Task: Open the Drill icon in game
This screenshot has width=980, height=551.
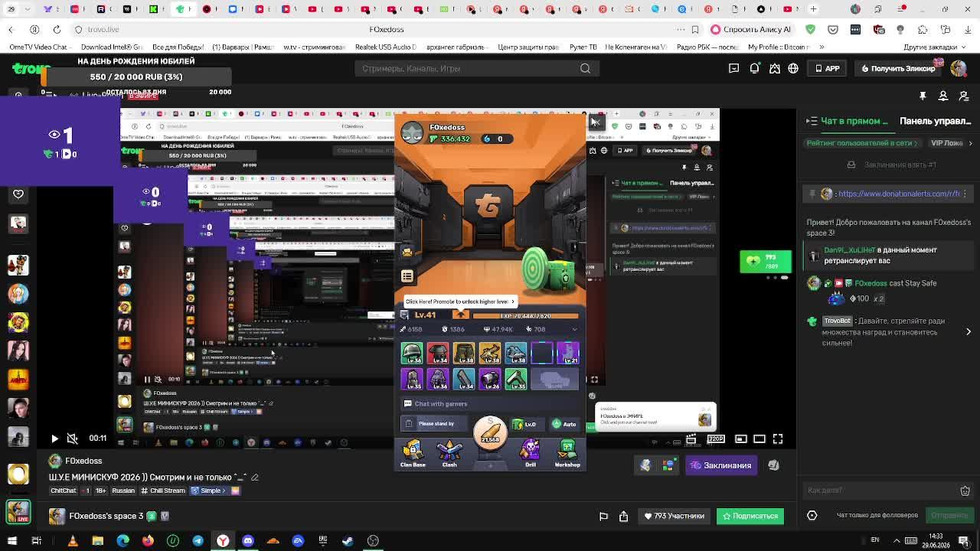Action: (x=531, y=453)
